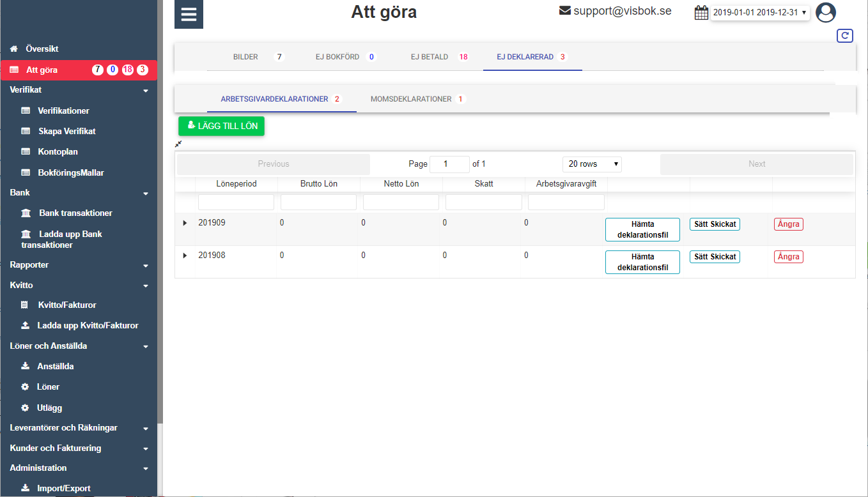
Task: Click the user profile avatar icon
Action: click(826, 13)
